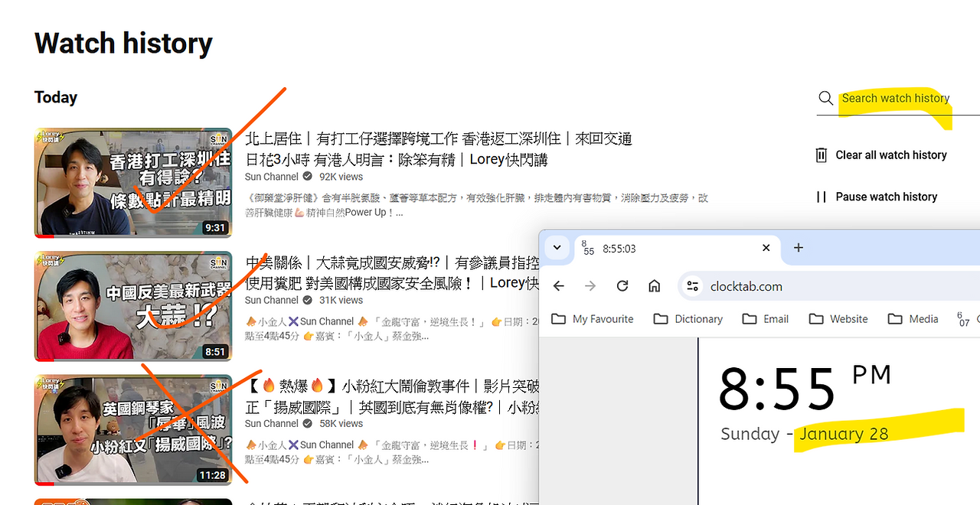Visit Sun Channel under the 58K views video
Screen dimensions: 980x505
272,423
